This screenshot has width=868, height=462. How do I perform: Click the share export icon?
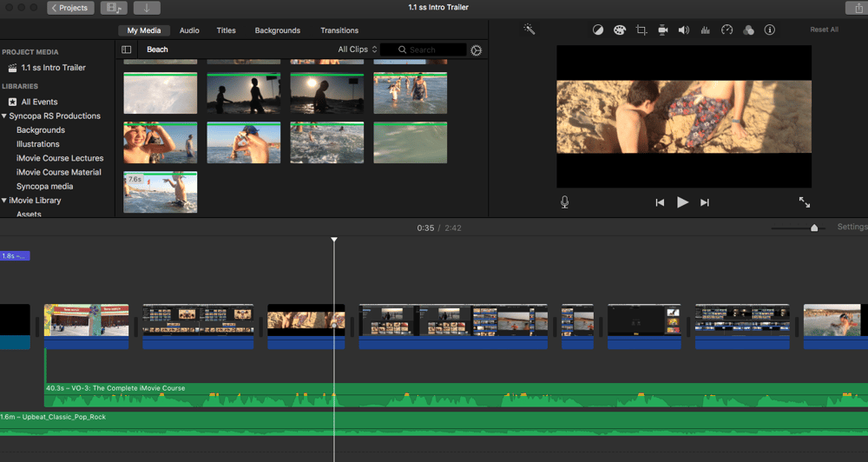[858, 8]
